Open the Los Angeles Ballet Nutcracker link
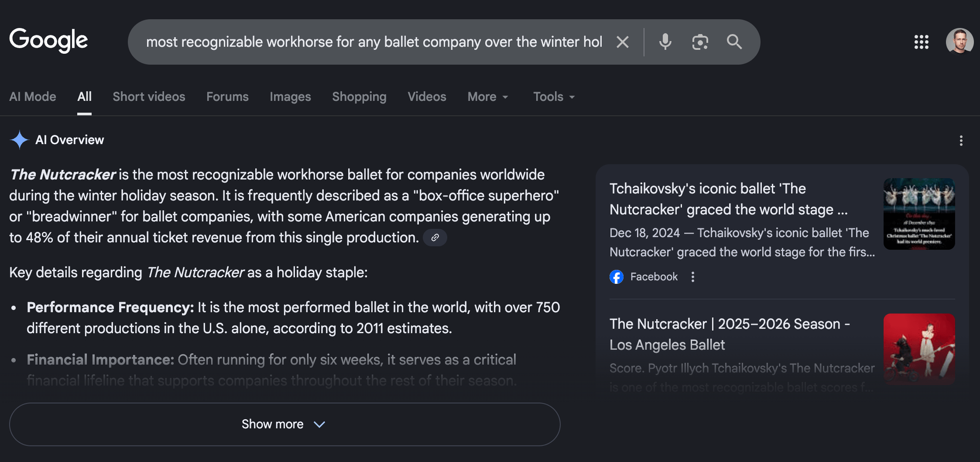This screenshot has height=462, width=980. click(729, 334)
